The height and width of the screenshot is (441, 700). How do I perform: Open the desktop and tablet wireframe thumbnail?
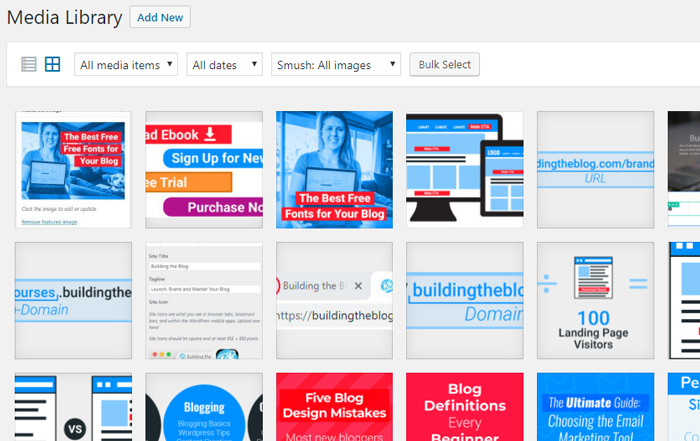[465, 170]
